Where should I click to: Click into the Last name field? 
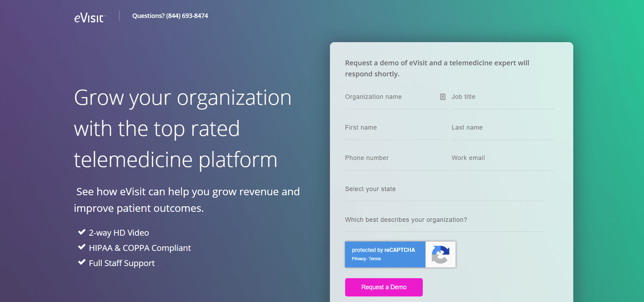(x=503, y=128)
